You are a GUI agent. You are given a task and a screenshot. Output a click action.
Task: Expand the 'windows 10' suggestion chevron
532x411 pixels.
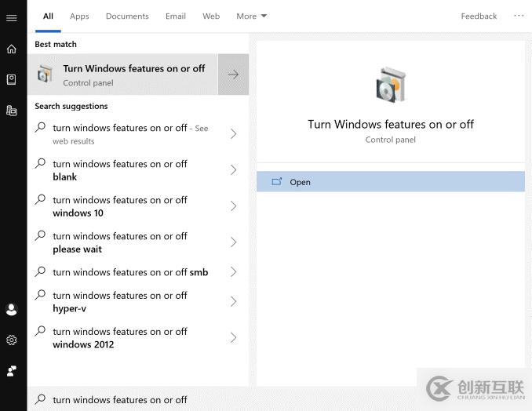233,206
